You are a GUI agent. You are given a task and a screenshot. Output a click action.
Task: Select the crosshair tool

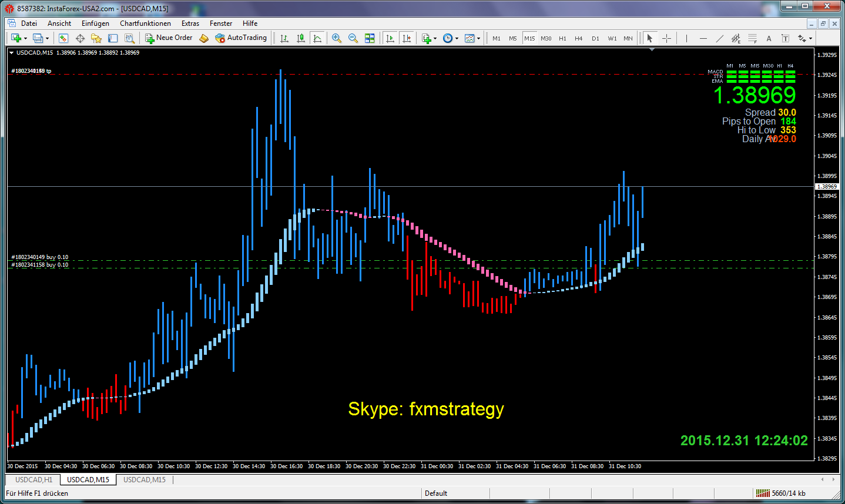[667, 38]
